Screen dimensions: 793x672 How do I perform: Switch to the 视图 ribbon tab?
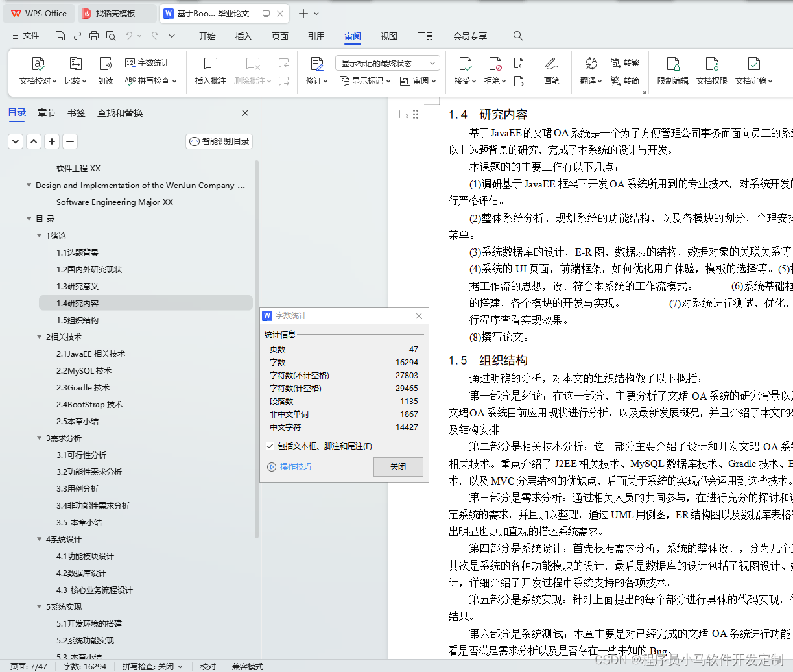pyautogui.click(x=388, y=36)
